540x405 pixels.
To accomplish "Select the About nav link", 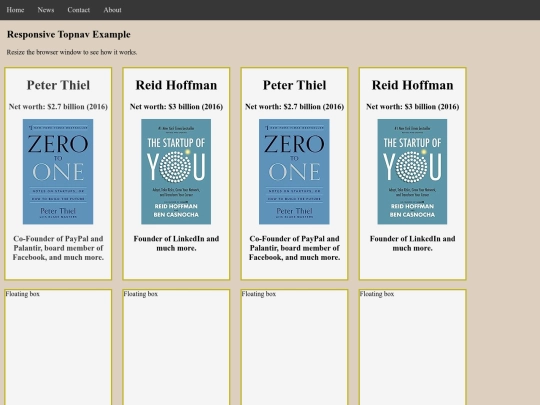I will coord(112,10).
